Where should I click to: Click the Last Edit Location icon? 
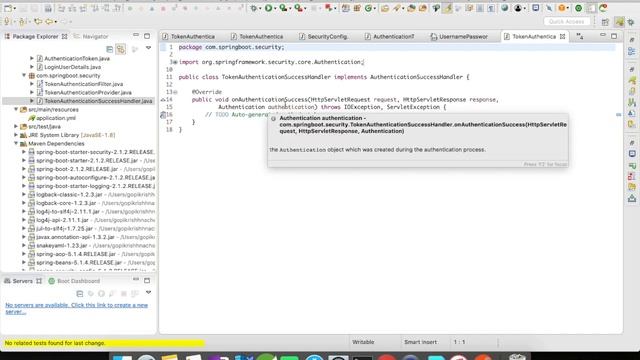[x=38, y=21]
